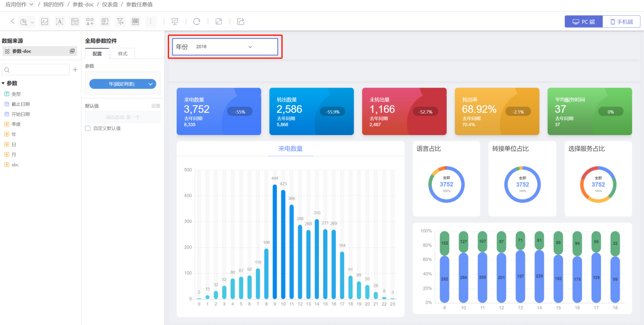Switch to the PC 端 view
Image resolution: width=644 pixels, height=325 pixels.
tap(584, 21)
